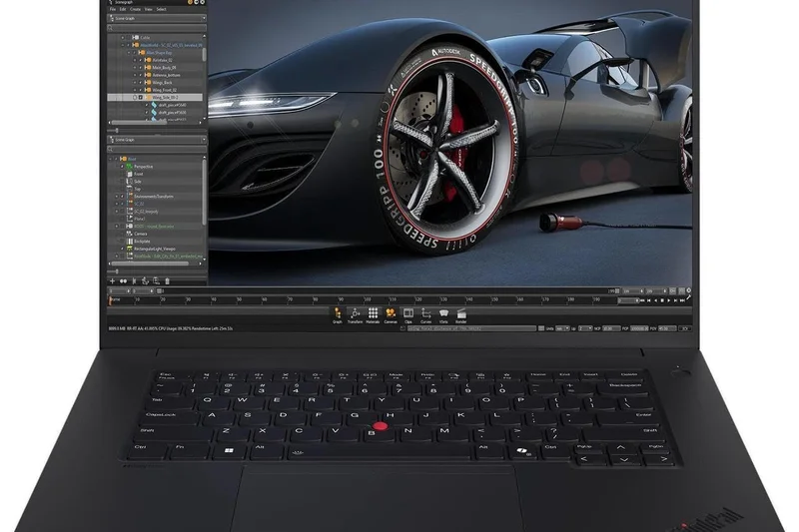Image resolution: width=799 pixels, height=532 pixels.
Task: Jump to the last frame in playback controls
Action: click(682, 300)
